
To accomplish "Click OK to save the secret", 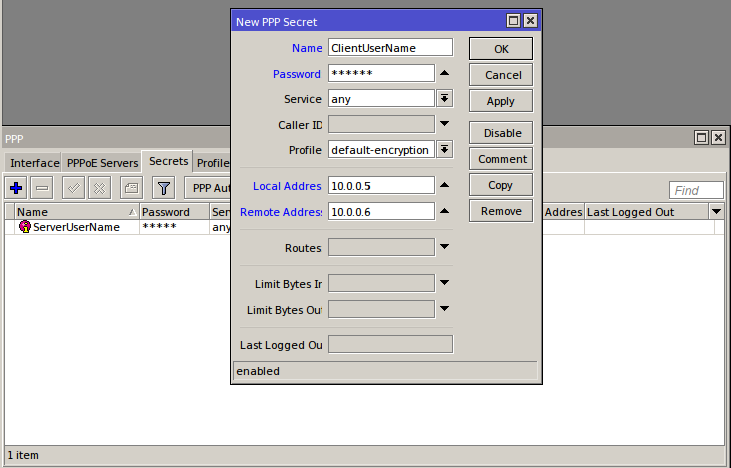I will (x=500, y=49).
